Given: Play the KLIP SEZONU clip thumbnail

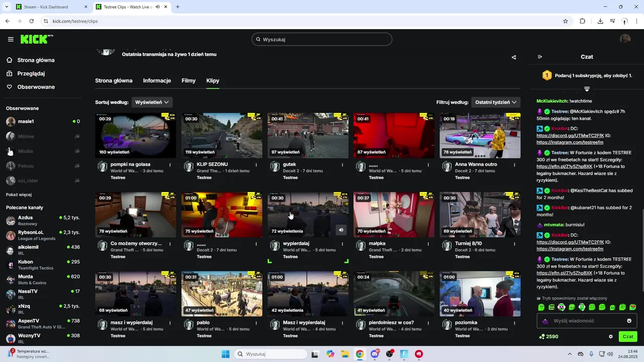Looking at the screenshot, I should pos(222,135).
